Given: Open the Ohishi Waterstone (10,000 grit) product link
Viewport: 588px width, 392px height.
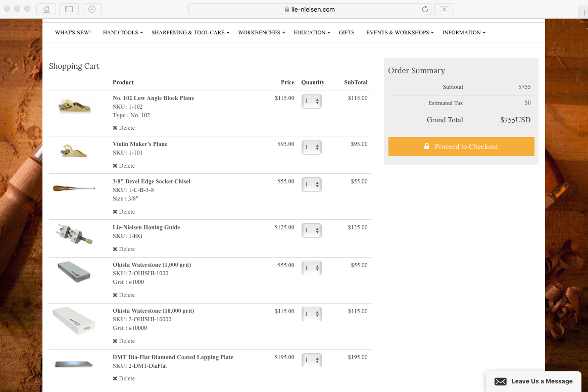Looking at the screenshot, I should pyautogui.click(x=153, y=311).
